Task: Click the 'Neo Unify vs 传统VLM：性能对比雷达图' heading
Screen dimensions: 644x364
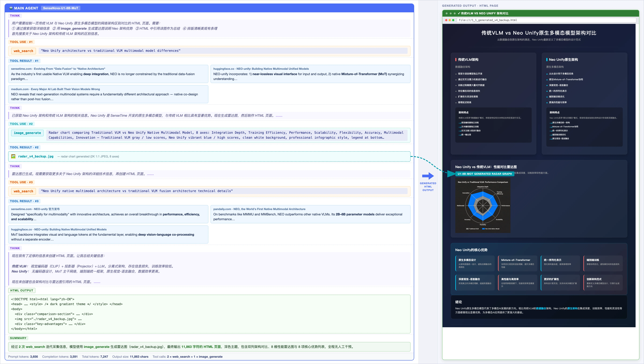Action: pos(486,167)
